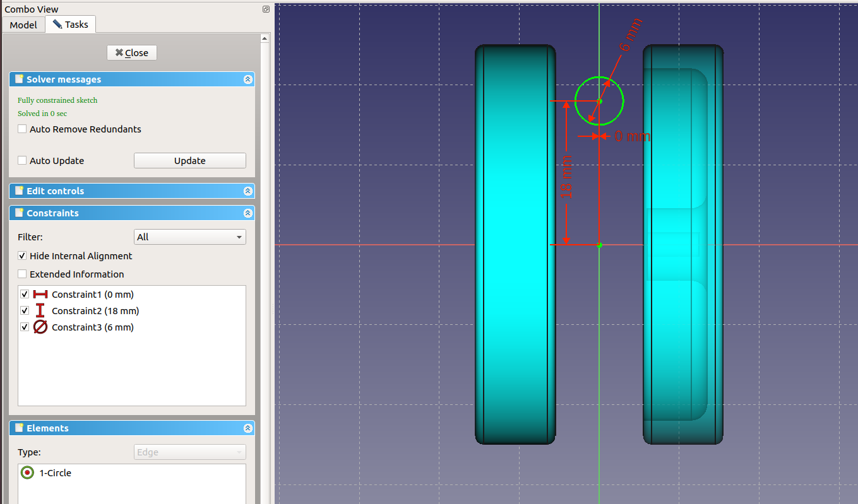Click the Update button
The image size is (858, 504).
pyautogui.click(x=189, y=161)
